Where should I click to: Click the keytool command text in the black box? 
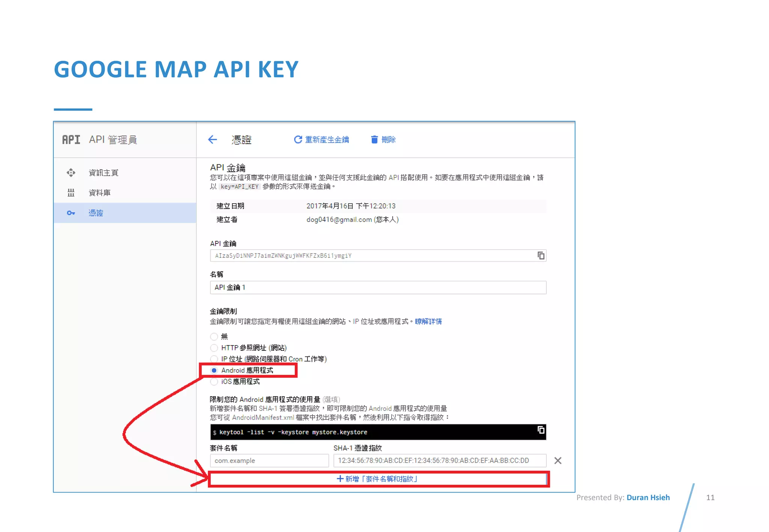[293, 432]
